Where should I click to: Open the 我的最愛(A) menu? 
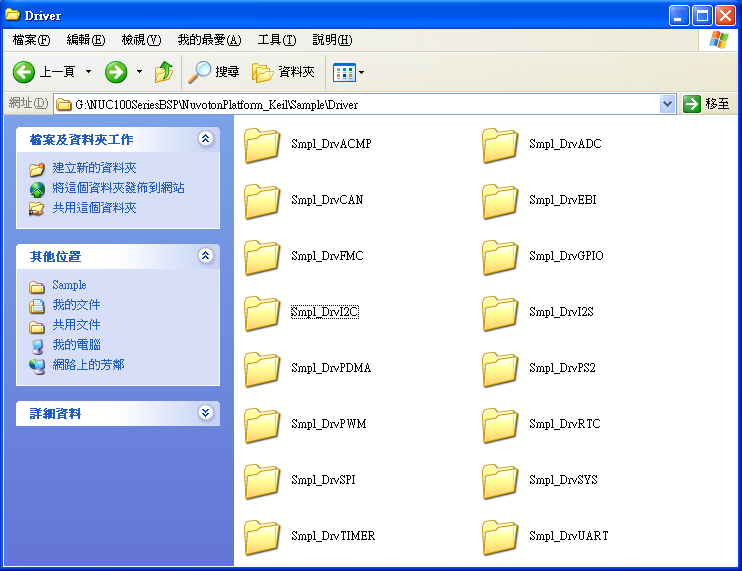pyautogui.click(x=209, y=40)
